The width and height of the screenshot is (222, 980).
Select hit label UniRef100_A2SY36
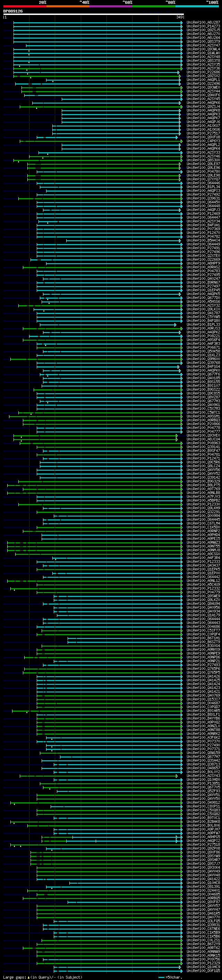tap(203, 68)
